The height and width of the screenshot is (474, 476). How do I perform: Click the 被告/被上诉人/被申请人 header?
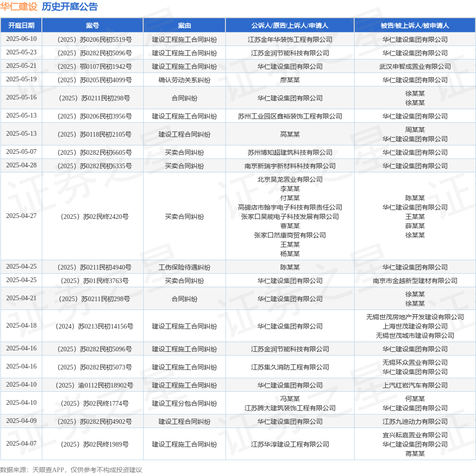click(x=415, y=26)
